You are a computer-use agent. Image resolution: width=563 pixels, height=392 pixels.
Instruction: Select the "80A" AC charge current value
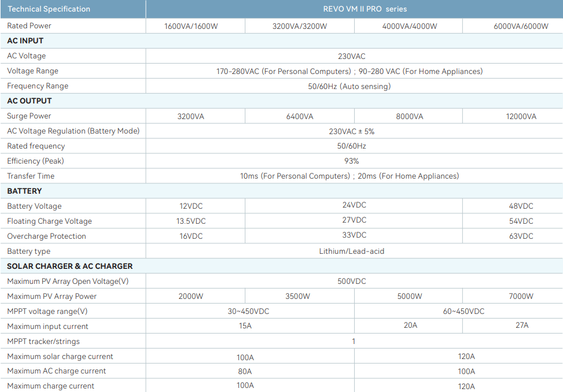point(245,372)
